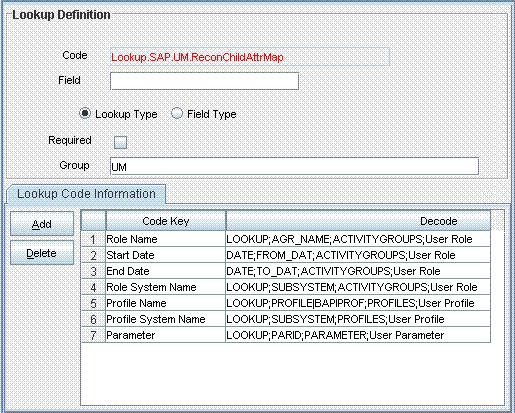Click the LOOKUP;PROFILE|BAPIPROF decode cell
Viewport: 515px width, 413px height.
click(358, 303)
